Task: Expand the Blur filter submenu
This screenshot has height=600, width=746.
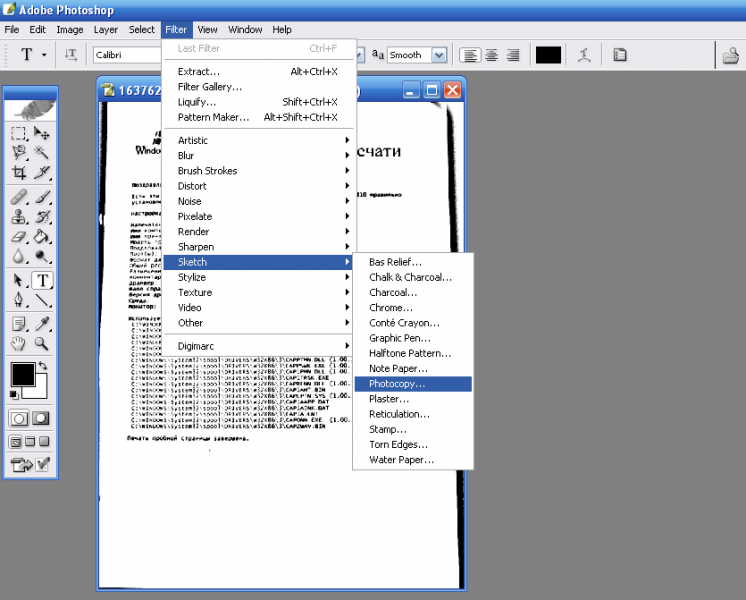Action: click(258, 156)
